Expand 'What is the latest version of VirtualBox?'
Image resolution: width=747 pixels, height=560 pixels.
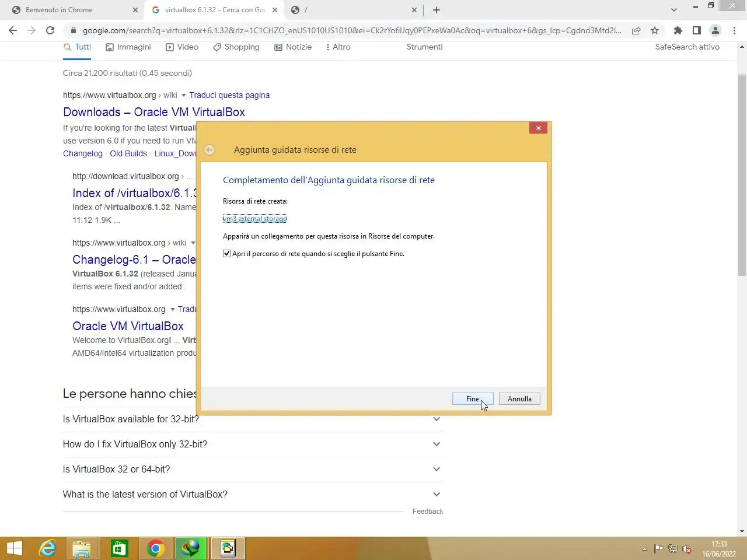coord(253,495)
